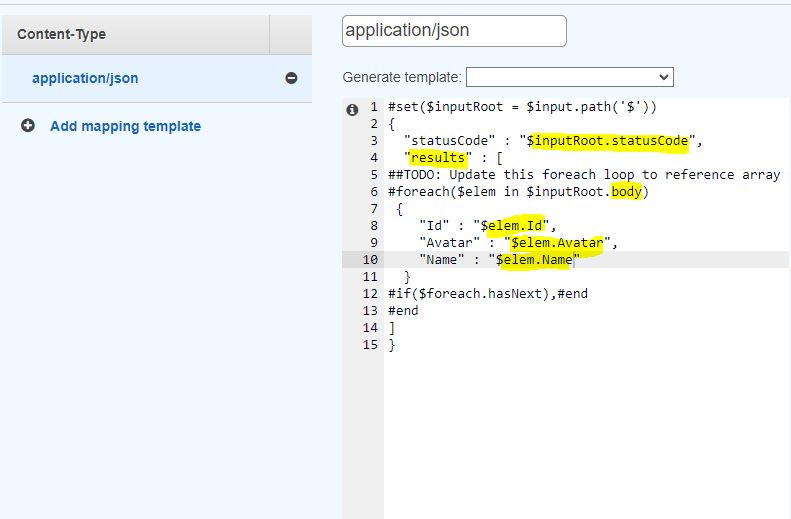Viewport: 791px width, 519px height.
Task: Click the application/json content type input field
Action: click(454, 31)
